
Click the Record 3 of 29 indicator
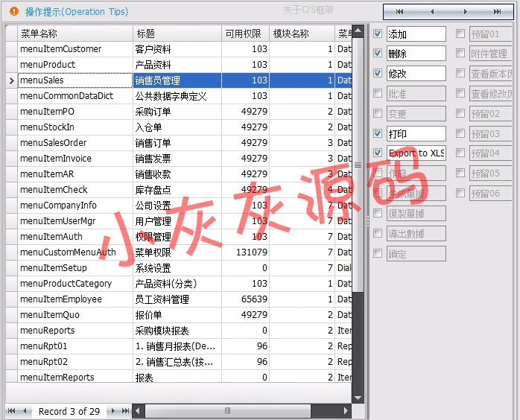(69, 411)
